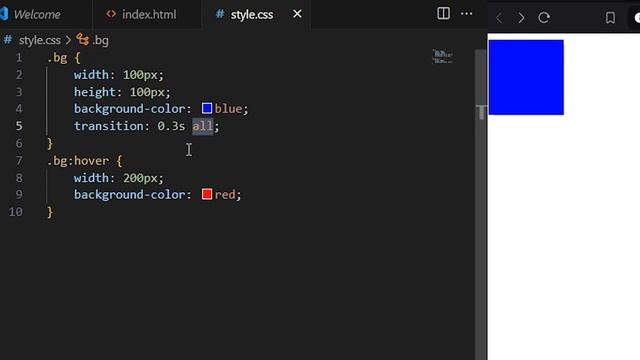
Task: Switch to the index.html tab
Action: (147, 14)
